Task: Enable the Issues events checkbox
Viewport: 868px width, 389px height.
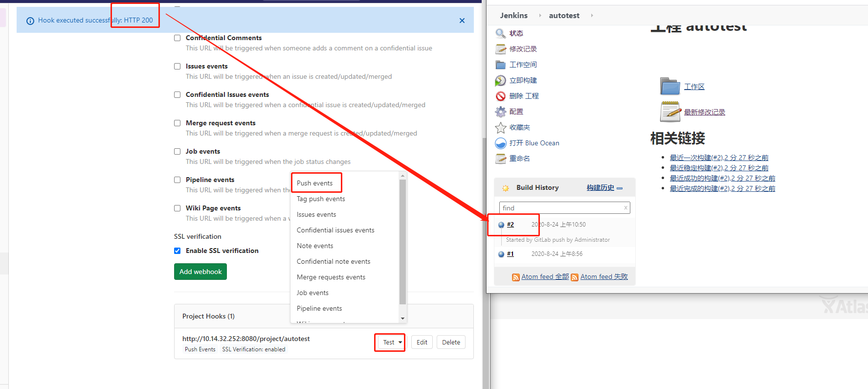Action: tap(178, 66)
